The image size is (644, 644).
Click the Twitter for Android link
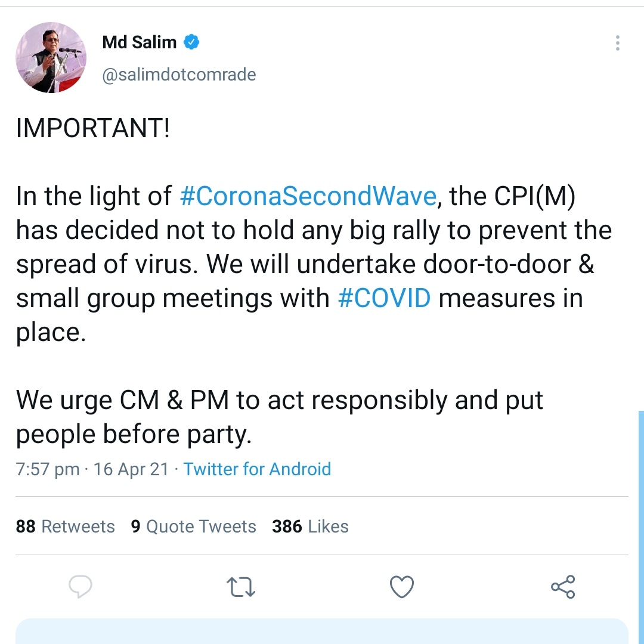coord(257,469)
